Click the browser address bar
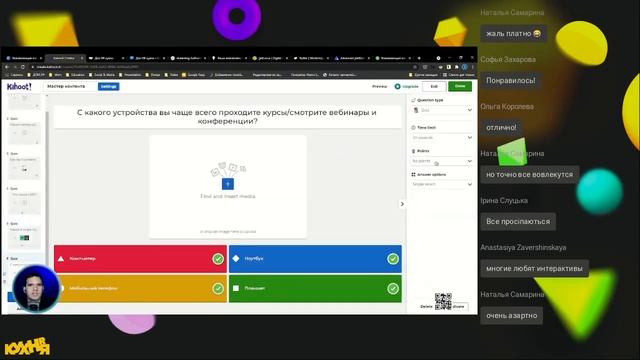The width and height of the screenshot is (640, 360). (220, 67)
